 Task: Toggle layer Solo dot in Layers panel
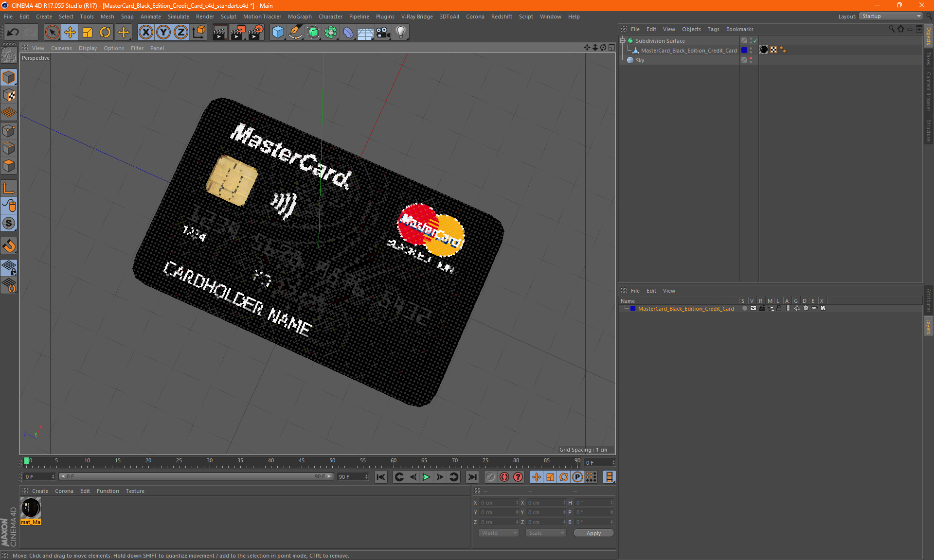(744, 308)
